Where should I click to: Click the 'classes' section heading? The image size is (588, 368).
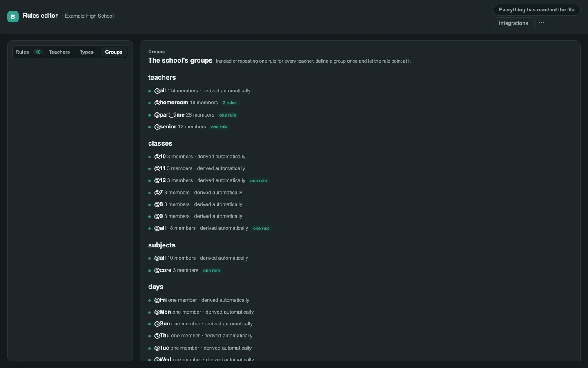point(160,144)
